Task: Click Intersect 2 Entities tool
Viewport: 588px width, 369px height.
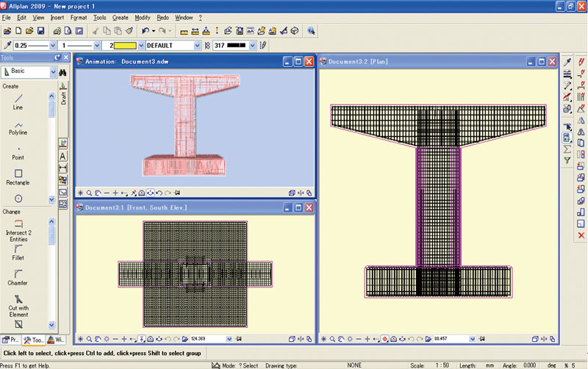Action: pos(18,226)
